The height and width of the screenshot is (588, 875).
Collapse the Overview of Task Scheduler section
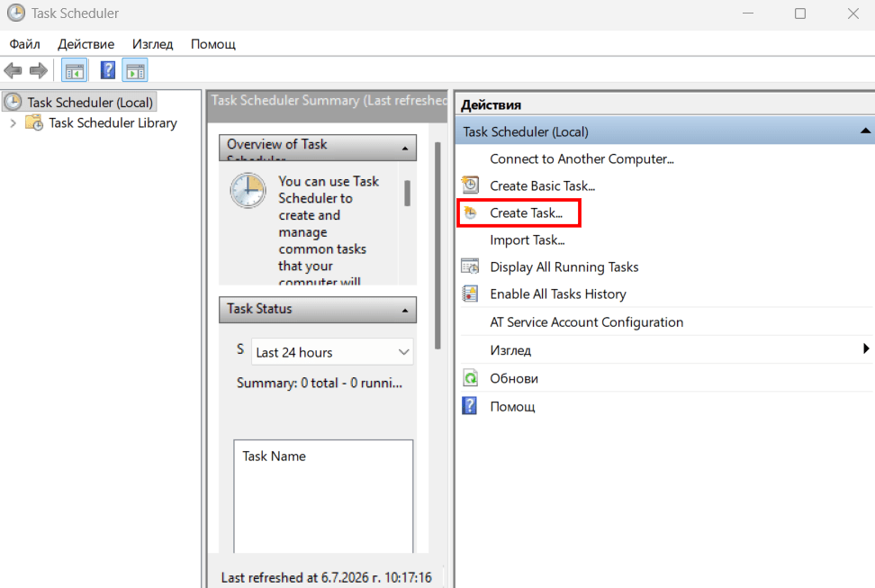point(404,149)
